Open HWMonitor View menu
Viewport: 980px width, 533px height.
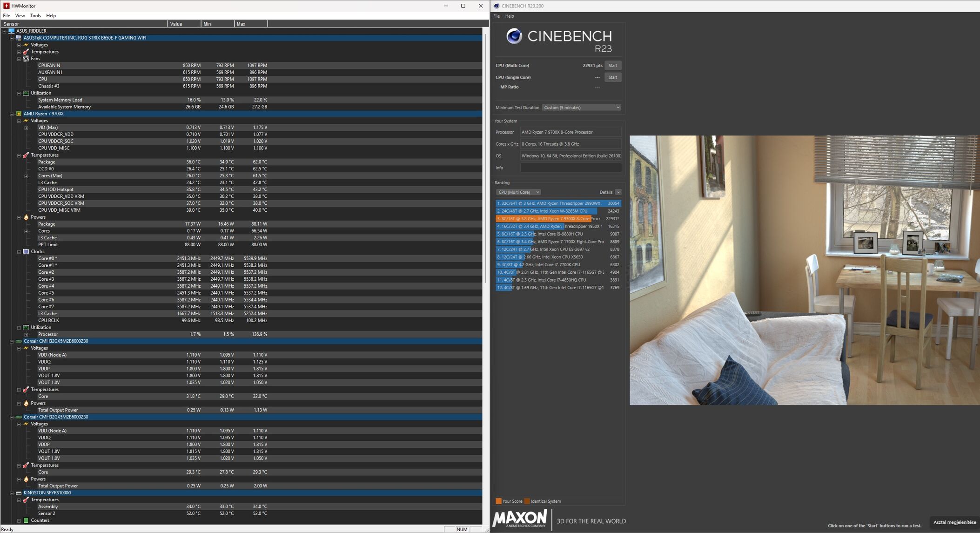coord(20,15)
